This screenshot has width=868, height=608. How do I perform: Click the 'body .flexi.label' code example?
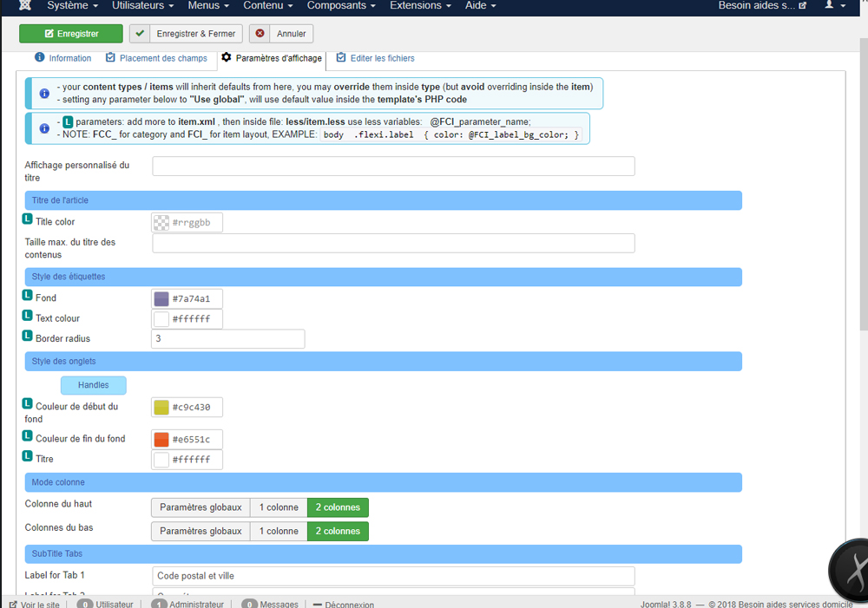pyautogui.click(x=450, y=135)
